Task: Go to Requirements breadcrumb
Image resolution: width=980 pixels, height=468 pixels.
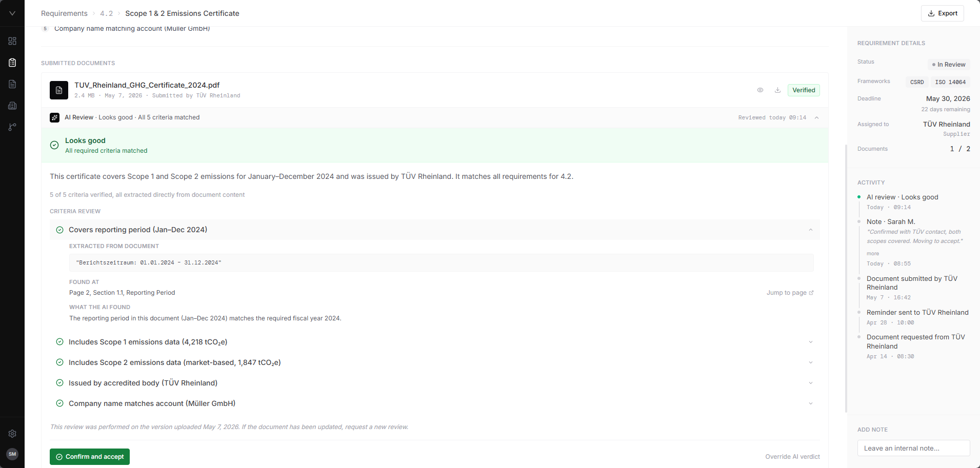Action: [64, 13]
